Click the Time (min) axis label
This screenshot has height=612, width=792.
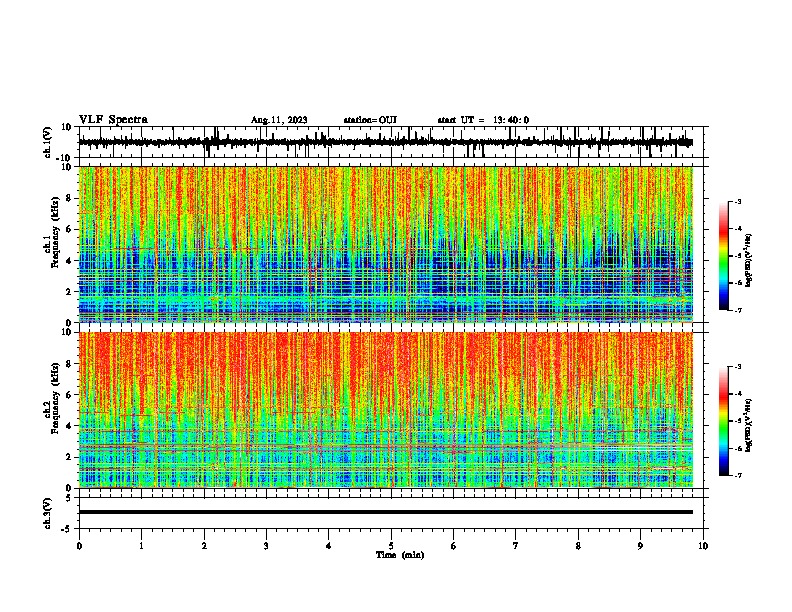coord(400,555)
